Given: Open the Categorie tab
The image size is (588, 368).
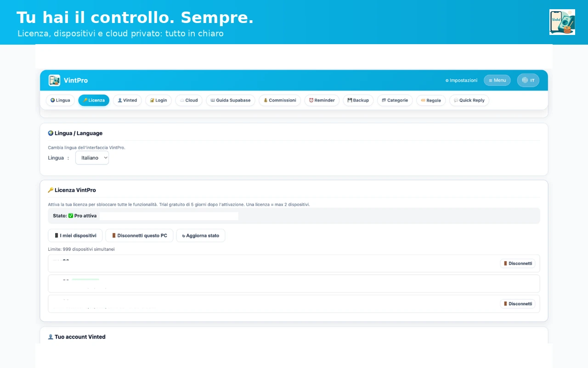Looking at the screenshot, I should click(x=395, y=100).
